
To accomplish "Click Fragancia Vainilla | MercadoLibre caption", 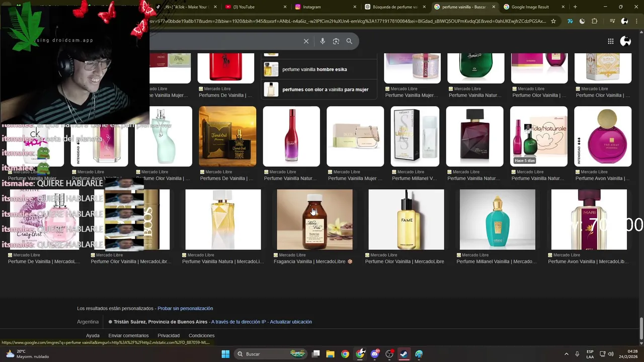I will (313, 261).
